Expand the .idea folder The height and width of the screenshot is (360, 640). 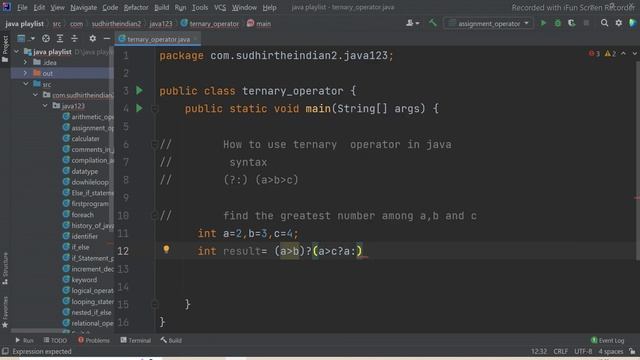click(26, 62)
